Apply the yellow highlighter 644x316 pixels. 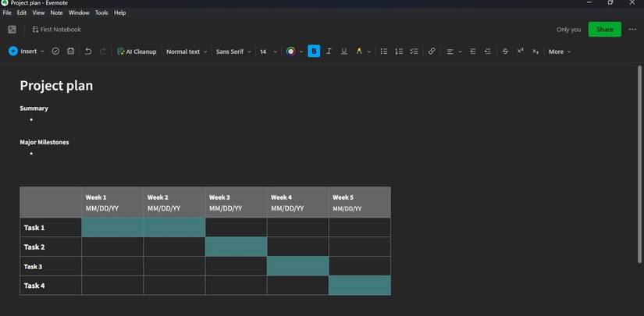click(359, 51)
